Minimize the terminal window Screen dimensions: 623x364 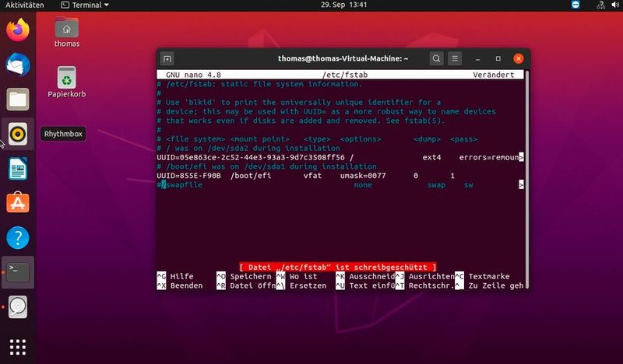click(x=477, y=59)
